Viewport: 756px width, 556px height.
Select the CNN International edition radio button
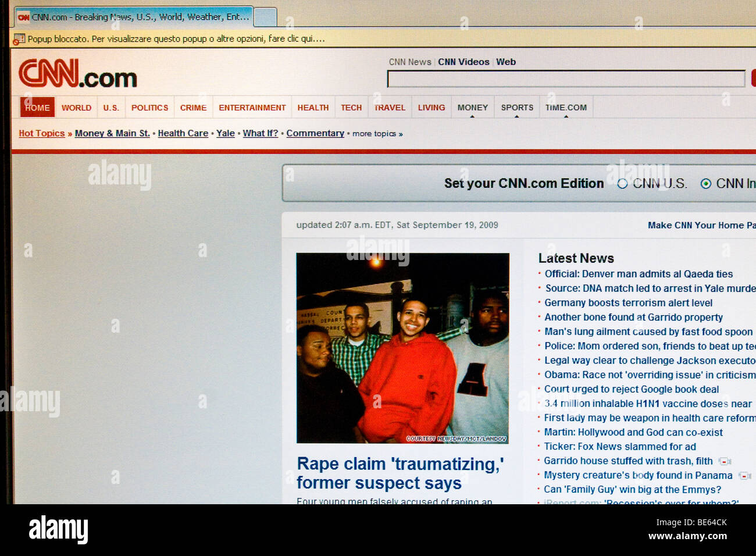706,184
